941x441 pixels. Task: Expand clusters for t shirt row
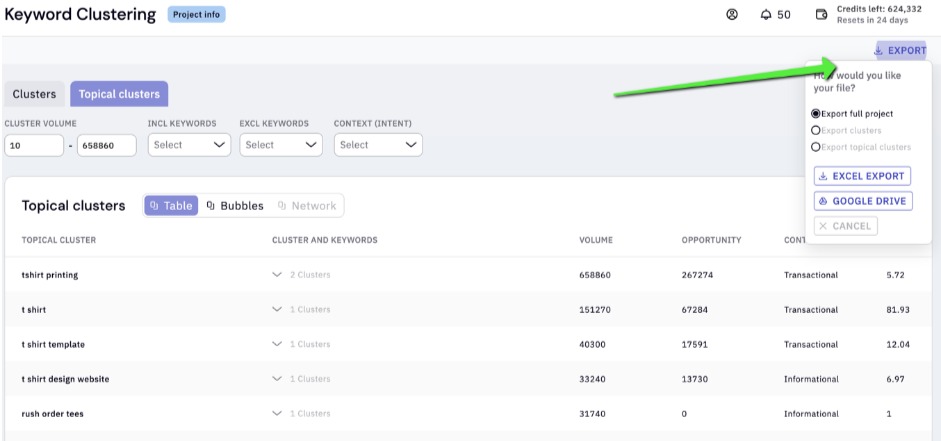coord(277,310)
